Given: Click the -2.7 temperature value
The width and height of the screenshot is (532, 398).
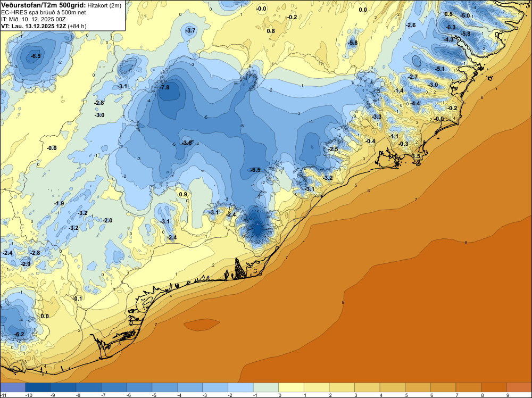Looking at the screenshot, I should coord(413,77).
